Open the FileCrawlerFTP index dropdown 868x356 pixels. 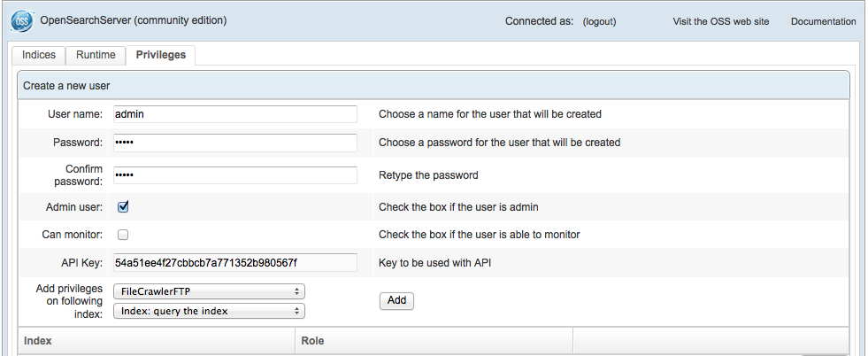(x=209, y=291)
